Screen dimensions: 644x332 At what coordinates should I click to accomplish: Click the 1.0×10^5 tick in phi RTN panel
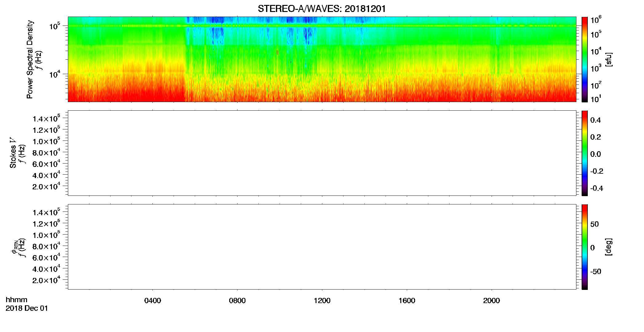[46, 234]
